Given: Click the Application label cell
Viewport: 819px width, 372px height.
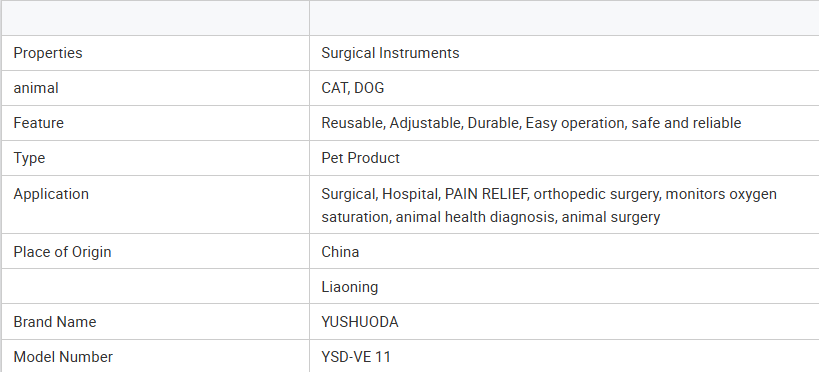Looking at the screenshot, I should click(155, 204).
